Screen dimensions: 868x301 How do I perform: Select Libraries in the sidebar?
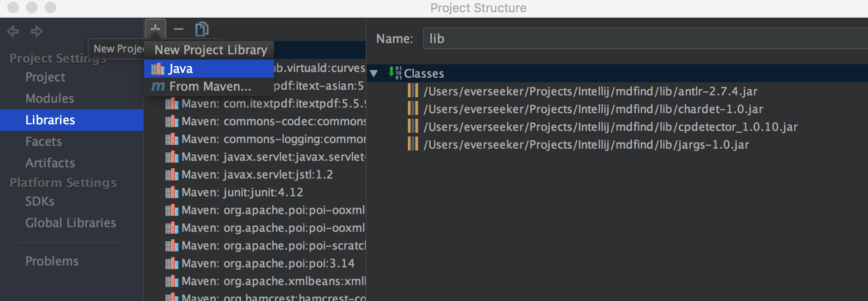coord(72,120)
